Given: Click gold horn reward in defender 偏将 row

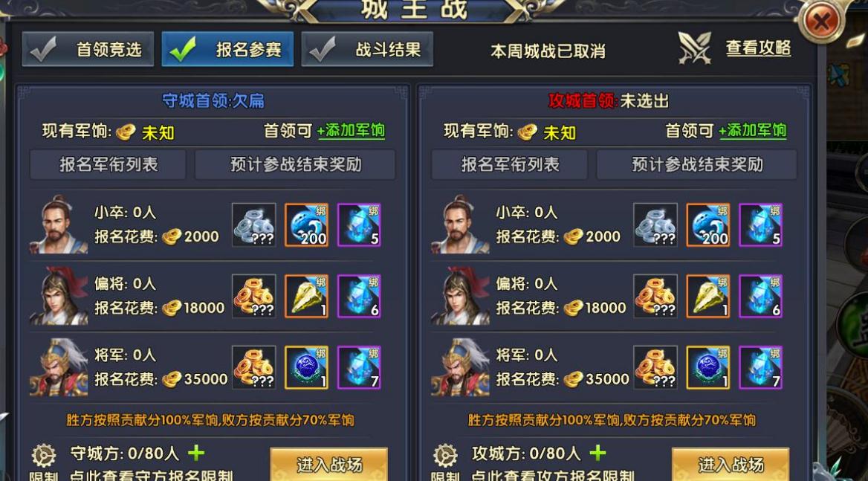Looking at the screenshot, I should pyautogui.click(x=307, y=296).
